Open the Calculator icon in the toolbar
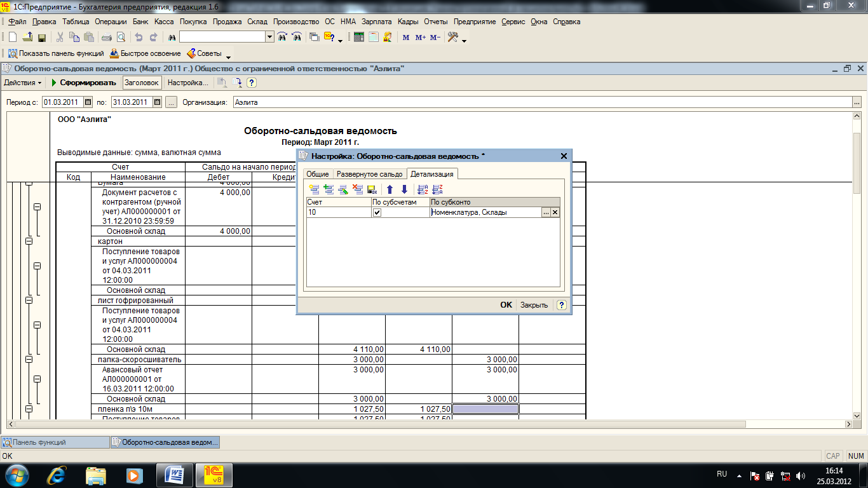Screen dimensions: 868x488 pyautogui.click(x=359, y=37)
